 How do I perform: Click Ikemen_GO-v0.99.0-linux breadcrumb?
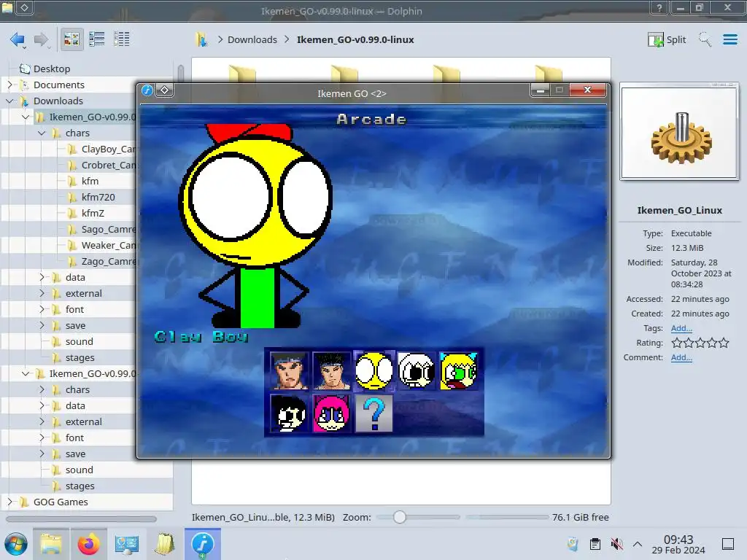(x=355, y=39)
